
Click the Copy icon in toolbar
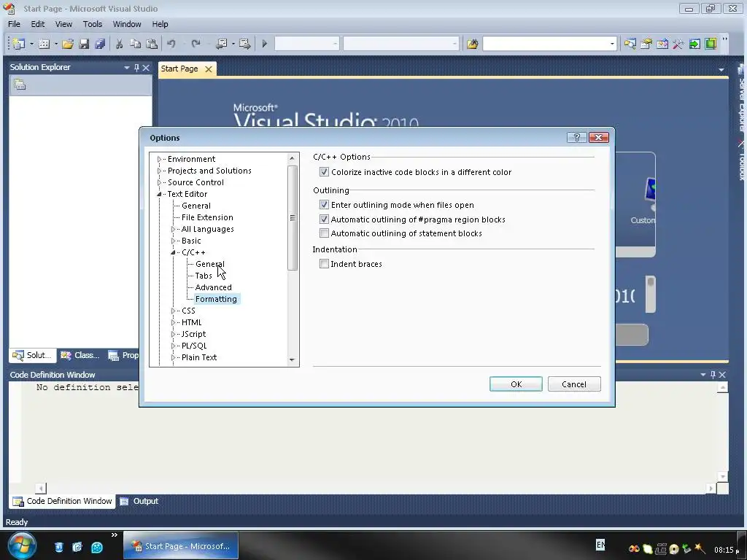tap(135, 44)
